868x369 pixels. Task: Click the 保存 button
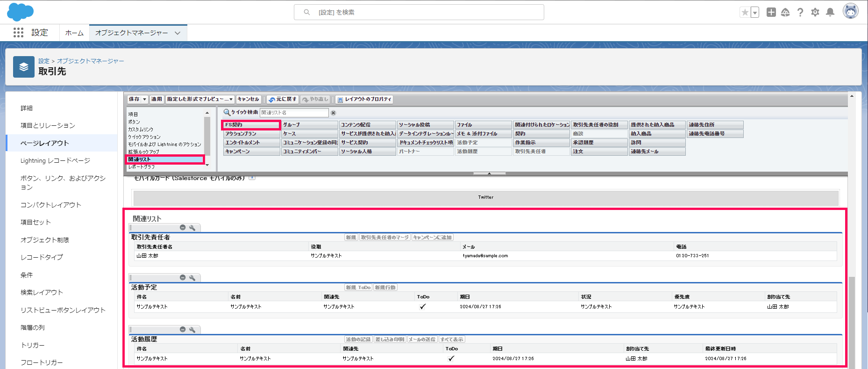134,99
